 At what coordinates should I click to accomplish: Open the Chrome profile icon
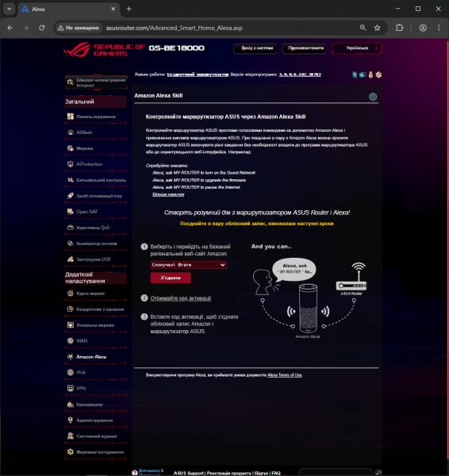pyautogui.click(x=423, y=28)
